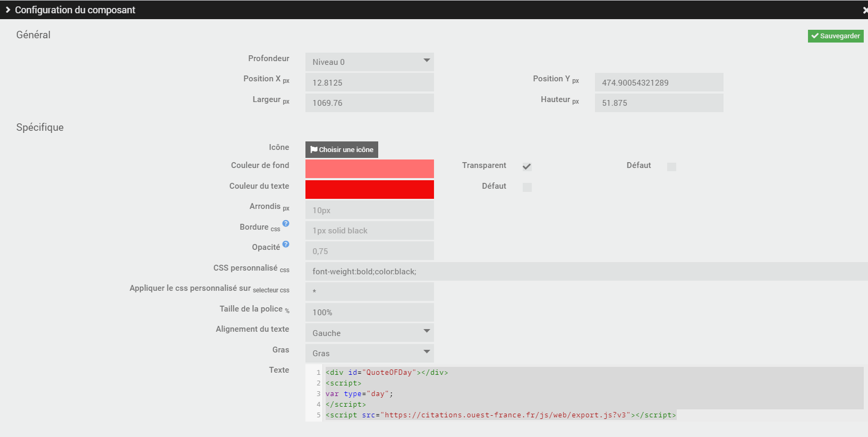
Task: Open the Gras dropdown
Action: [x=370, y=353]
